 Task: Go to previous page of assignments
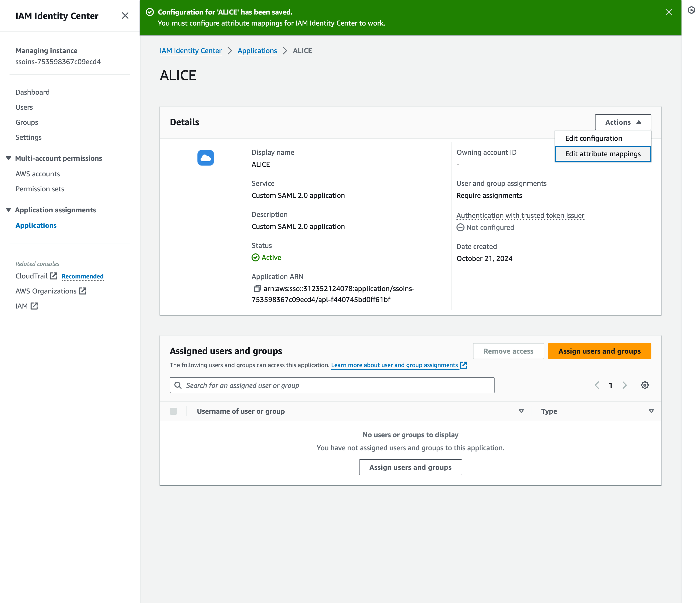point(597,385)
